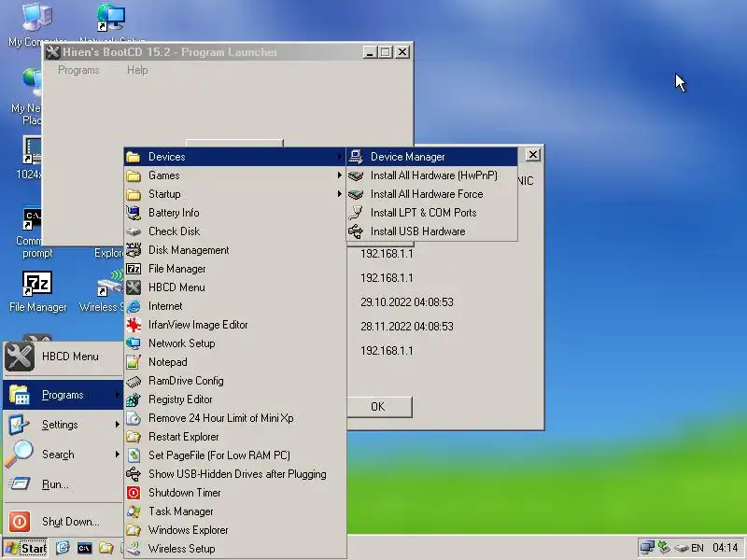
Task: Select Install All Hardware Force entry
Action: click(x=431, y=194)
